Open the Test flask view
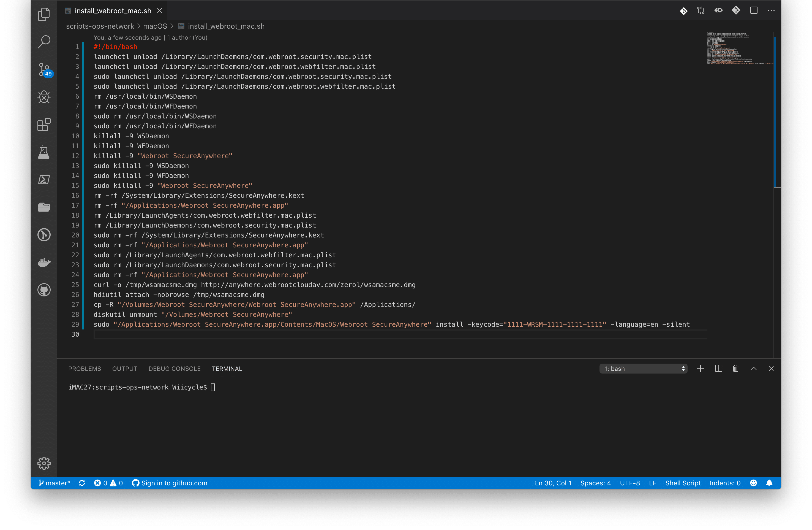 click(44, 152)
